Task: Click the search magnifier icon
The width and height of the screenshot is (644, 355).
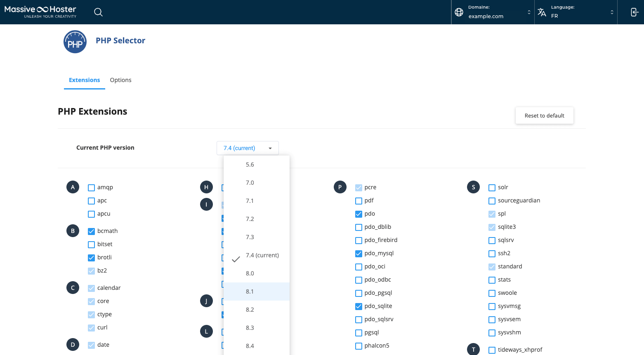Action: tap(98, 12)
